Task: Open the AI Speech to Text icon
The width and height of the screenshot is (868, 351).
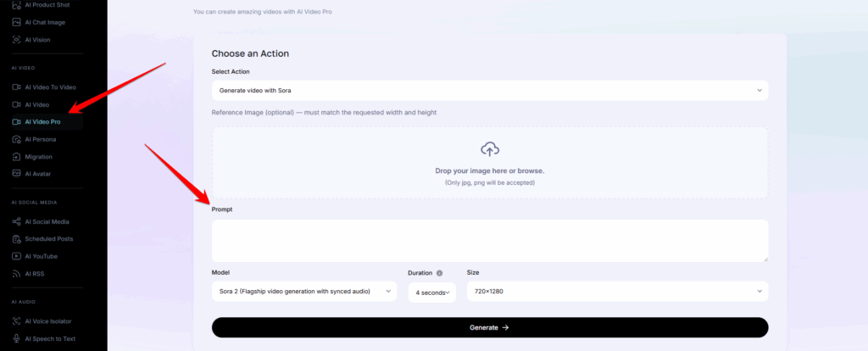Action: (16, 338)
